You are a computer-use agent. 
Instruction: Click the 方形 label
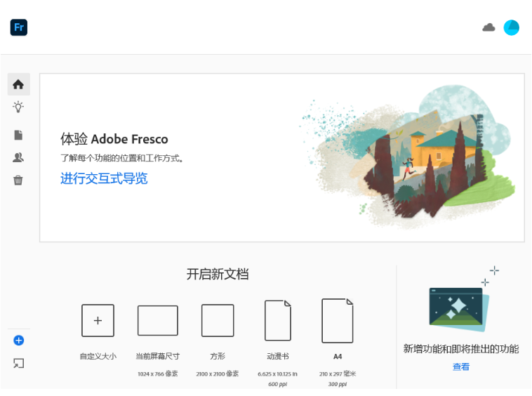pyautogui.click(x=218, y=356)
